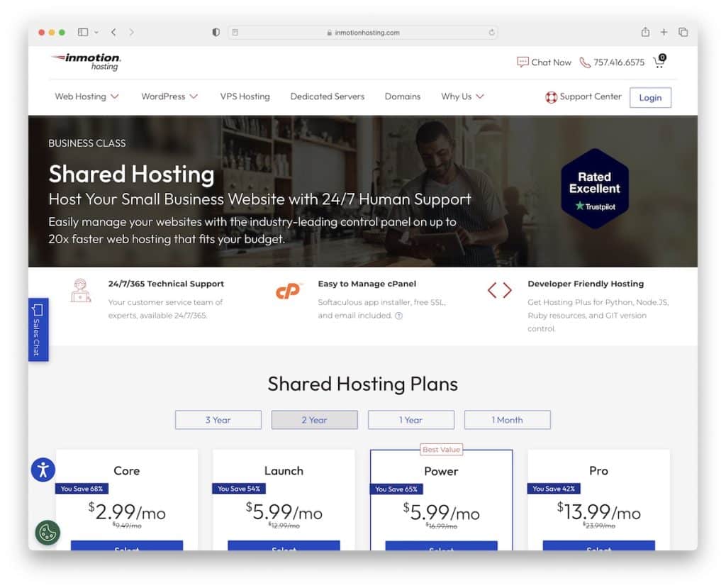Viewport: 726px width, 588px height.
Task: Select the 1 Month billing term
Action: click(x=507, y=420)
